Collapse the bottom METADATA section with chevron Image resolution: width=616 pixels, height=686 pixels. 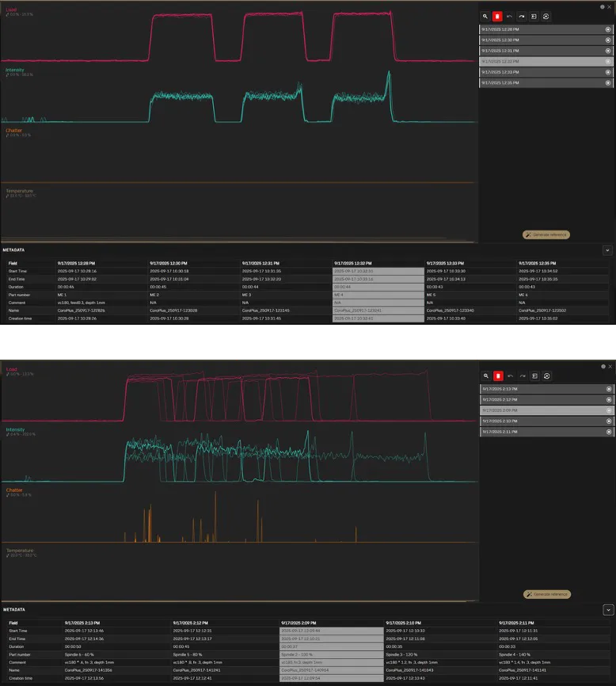coord(607,610)
